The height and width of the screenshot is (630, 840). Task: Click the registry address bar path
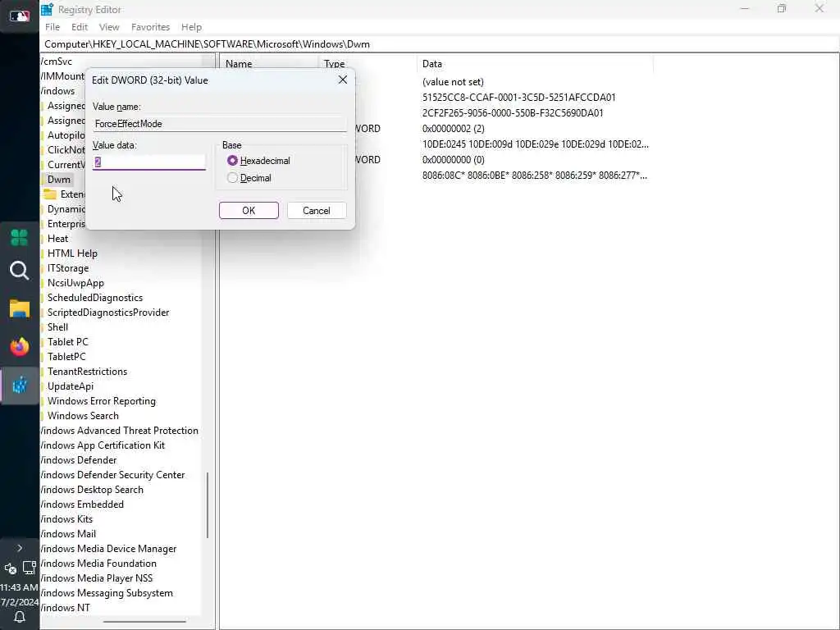coord(207,44)
